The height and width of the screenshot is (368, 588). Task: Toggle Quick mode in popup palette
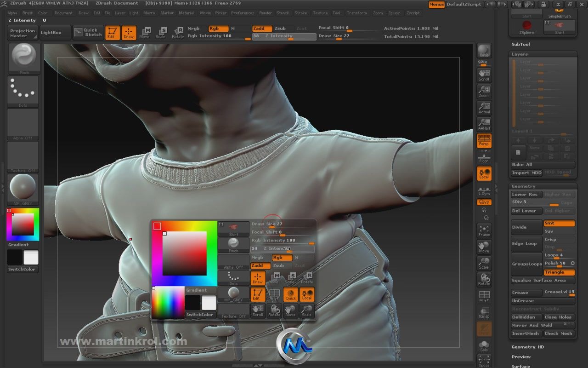pyautogui.click(x=290, y=294)
